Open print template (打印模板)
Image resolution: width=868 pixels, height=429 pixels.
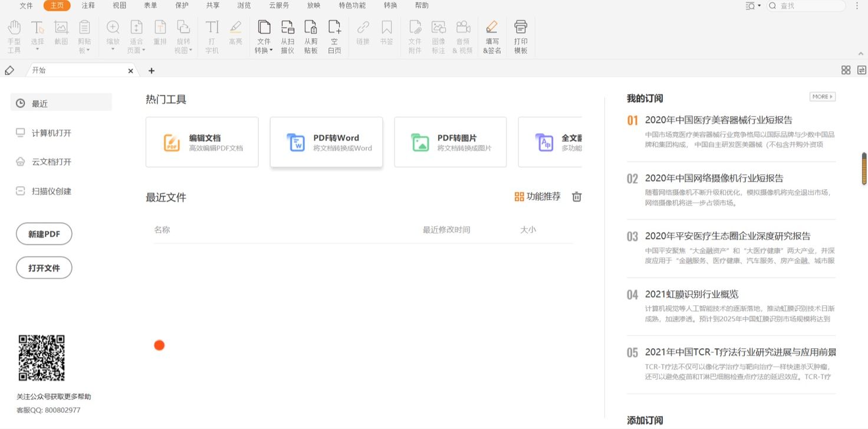click(x=520, y=35)
